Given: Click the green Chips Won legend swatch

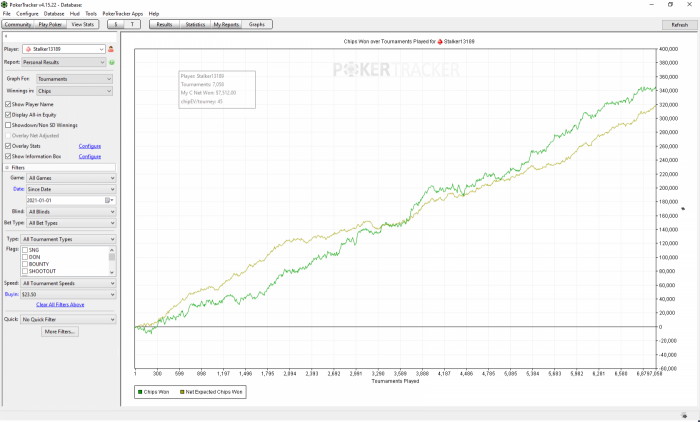Looking at the screenshot, I should (140, 392).
